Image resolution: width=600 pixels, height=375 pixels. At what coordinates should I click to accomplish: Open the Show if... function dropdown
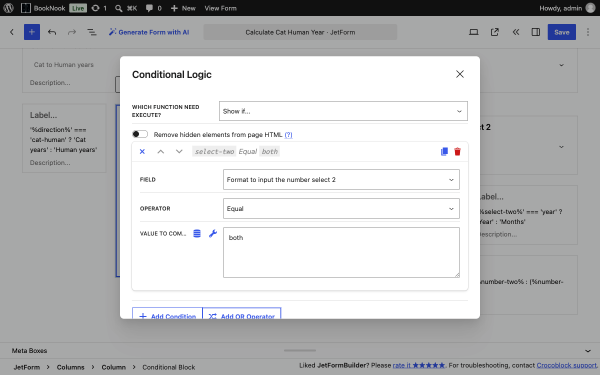click(x=343, y=111)
